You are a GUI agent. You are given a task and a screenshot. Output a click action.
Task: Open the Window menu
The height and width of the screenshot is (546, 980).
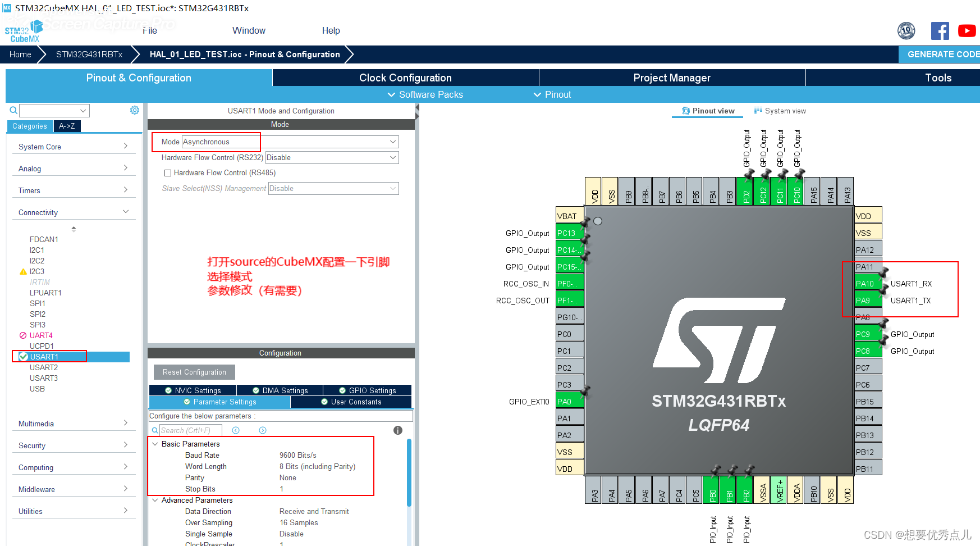pyautogui.click(x=249, y=30)
